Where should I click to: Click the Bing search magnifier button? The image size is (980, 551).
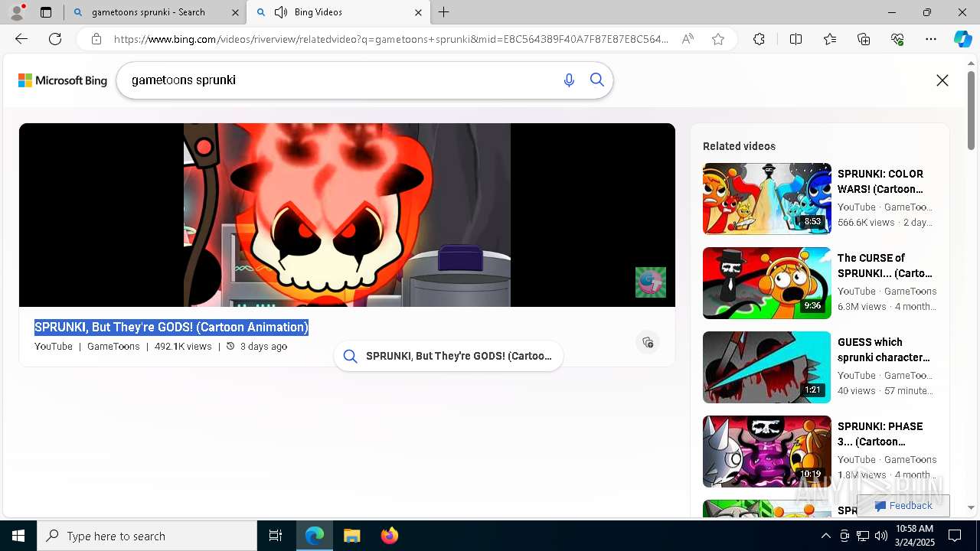[x=597, y=80]
